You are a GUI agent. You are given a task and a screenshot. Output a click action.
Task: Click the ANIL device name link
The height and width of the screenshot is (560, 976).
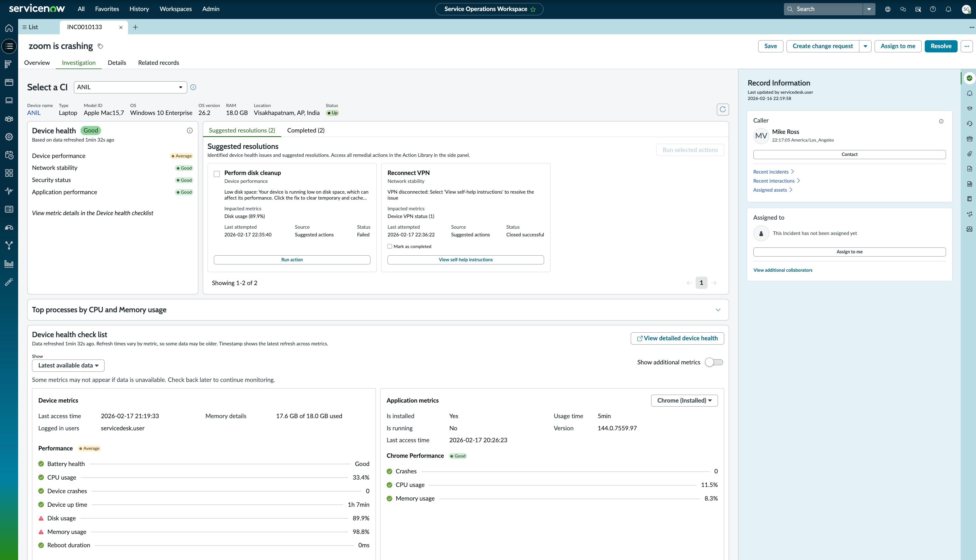point(34,113)
